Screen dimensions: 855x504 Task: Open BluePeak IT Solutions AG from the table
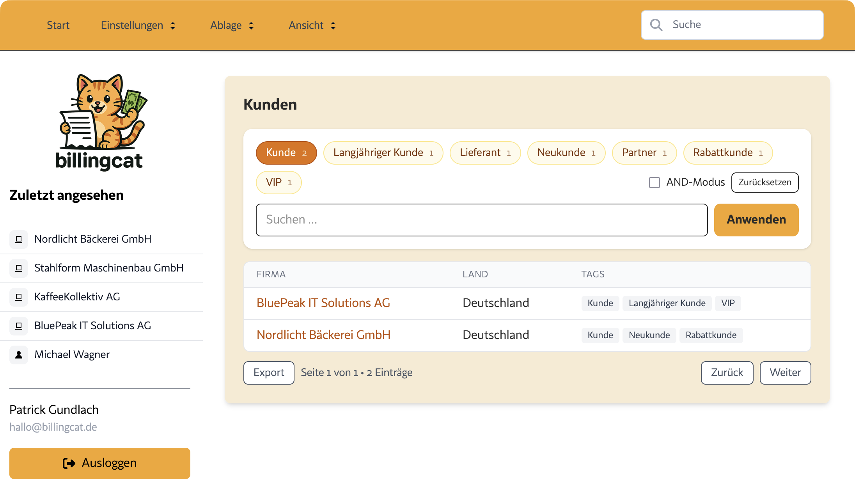click(x=323, y=303)
